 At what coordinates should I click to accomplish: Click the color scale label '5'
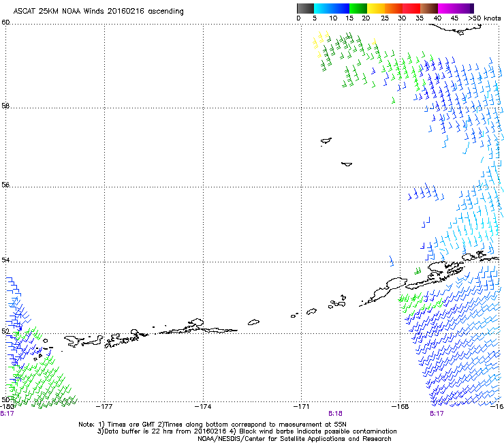tap(315, 18)
